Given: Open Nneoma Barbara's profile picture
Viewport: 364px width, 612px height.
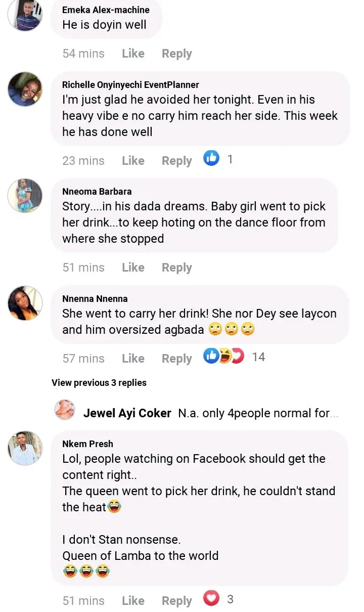Looking at the screenshot, I should click(25, 196).
